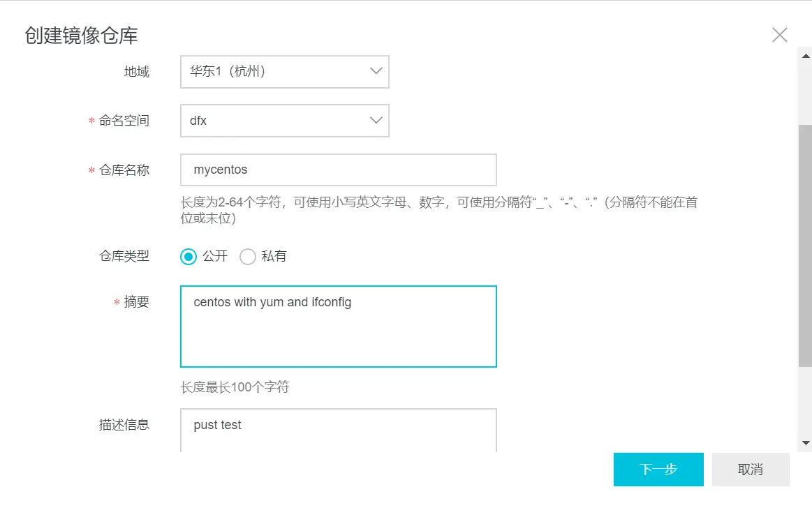This screenshot has height=510, width=812.
Task: Dismiss the dialog with the X icon
Action: [780, 34]
